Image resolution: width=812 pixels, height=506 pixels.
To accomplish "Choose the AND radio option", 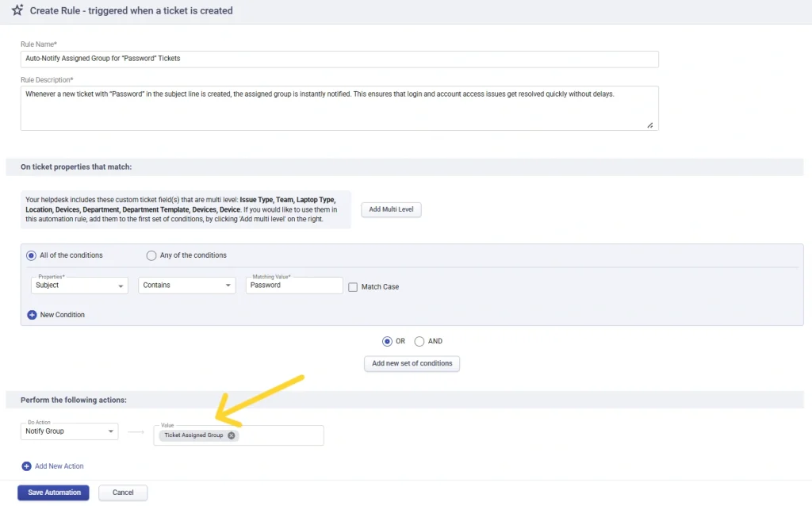I will click(x=419, y=341).
